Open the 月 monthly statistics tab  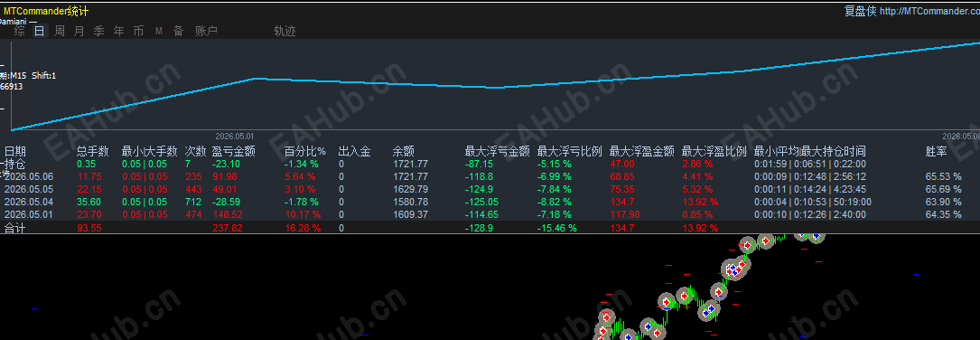pyautogui.click(x=79, y=32)
